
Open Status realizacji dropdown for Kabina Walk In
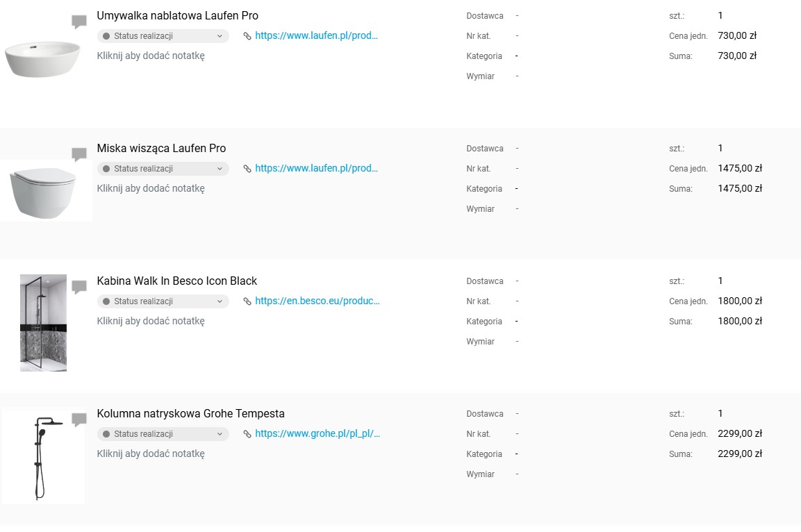tap(163, 301)
